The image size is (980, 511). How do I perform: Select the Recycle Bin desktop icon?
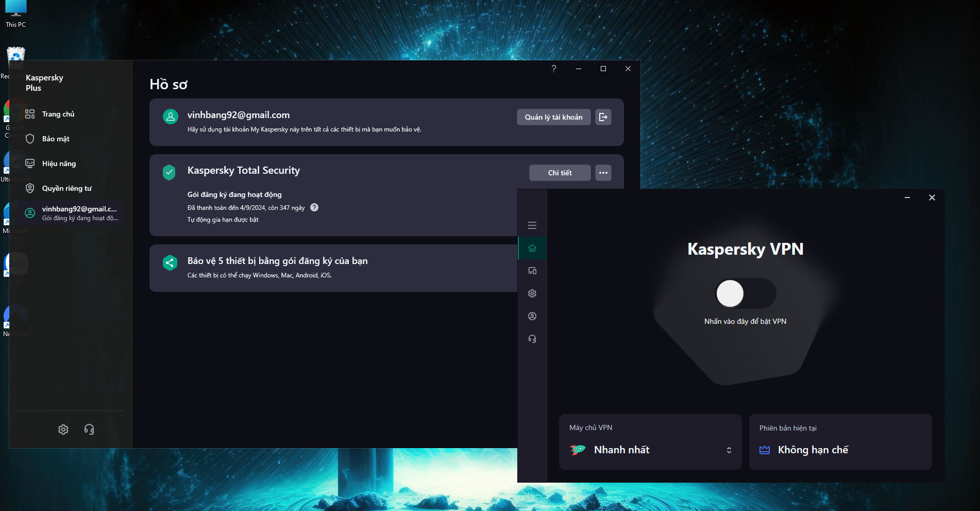15,63
